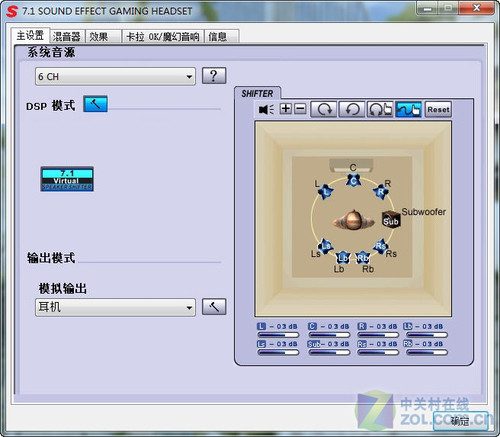
Task: Enable manual rotation hand icon
Action: [380, 109]
